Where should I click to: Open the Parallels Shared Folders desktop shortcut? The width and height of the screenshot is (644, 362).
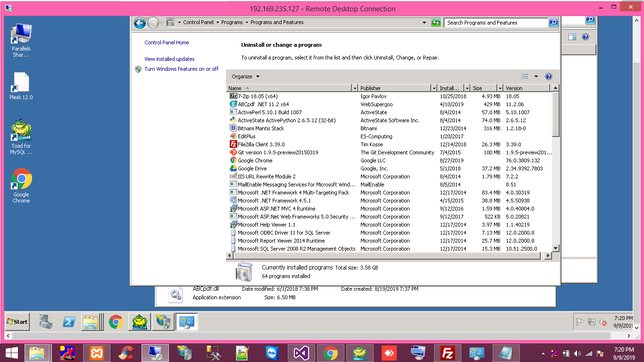pyautogui.click(x=21, y=41)
